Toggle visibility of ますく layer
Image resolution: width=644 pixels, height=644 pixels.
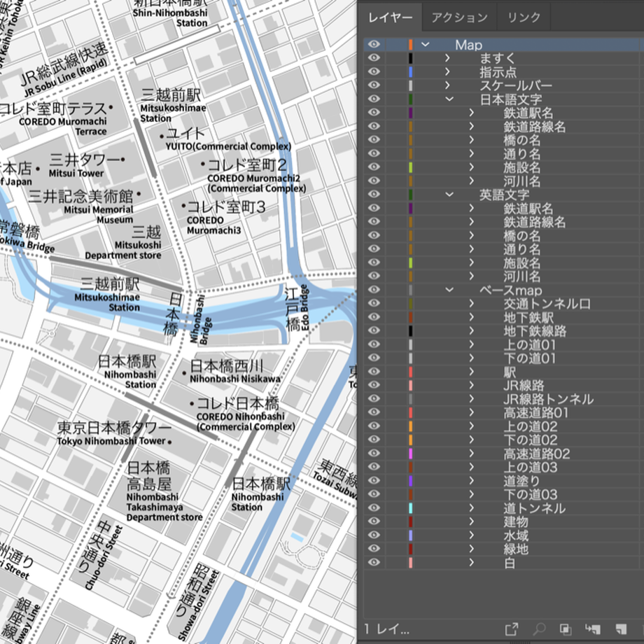click(374, 58)
